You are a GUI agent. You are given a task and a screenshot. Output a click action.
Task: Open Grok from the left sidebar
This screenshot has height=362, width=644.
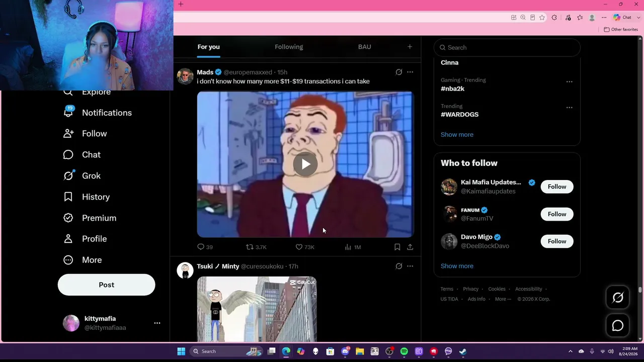pyautogui.click(x=82, y=176)
